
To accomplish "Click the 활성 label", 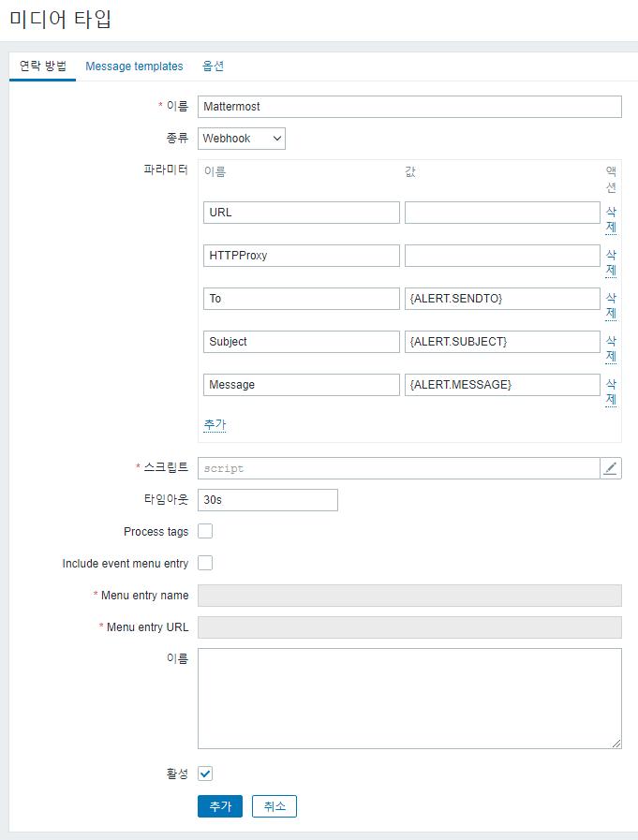I will coord(177,774).
